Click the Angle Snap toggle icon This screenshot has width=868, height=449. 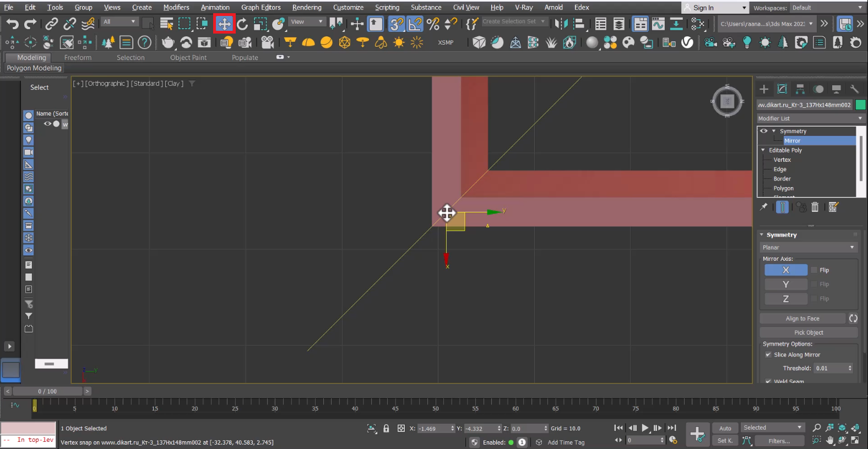point(415,24)
